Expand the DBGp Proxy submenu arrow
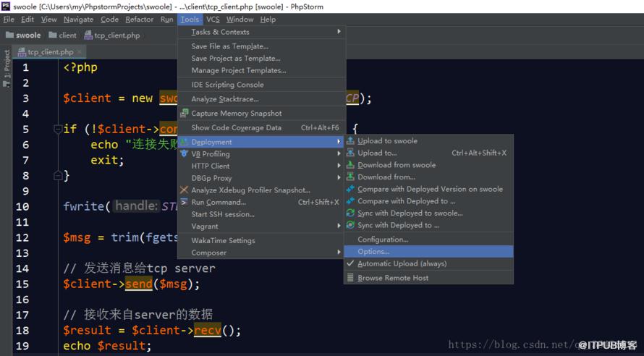644x356 pixels. click(x=339, y=178)
